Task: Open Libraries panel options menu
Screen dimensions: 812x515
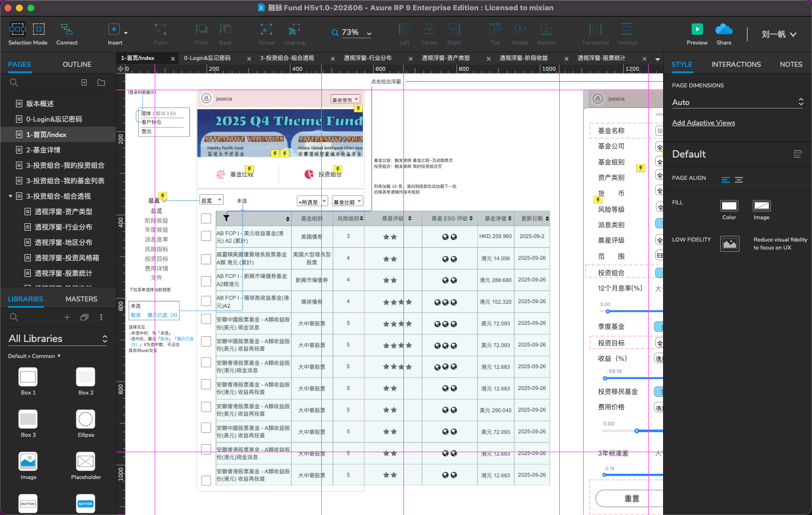Action: [102, 317]
